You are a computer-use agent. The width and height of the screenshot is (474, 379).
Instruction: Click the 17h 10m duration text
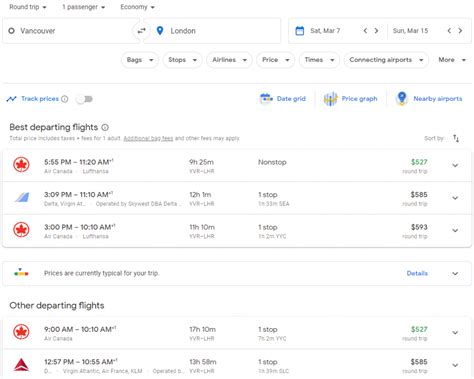tap(203, 329)
